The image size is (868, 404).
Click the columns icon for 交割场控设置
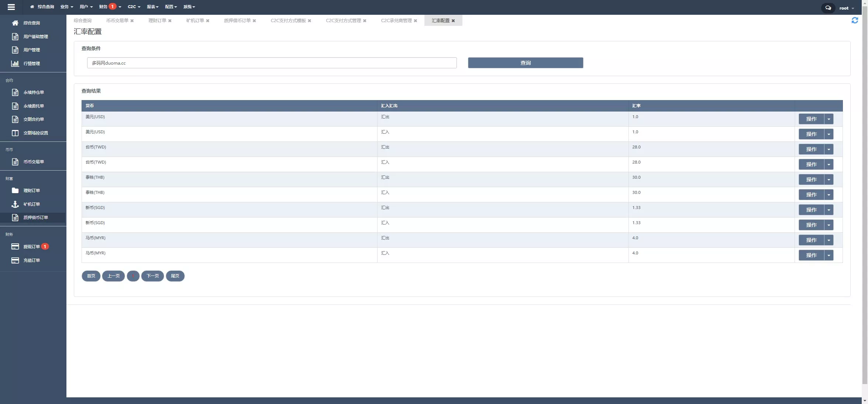pyautogui.click(x=15, y=133)
